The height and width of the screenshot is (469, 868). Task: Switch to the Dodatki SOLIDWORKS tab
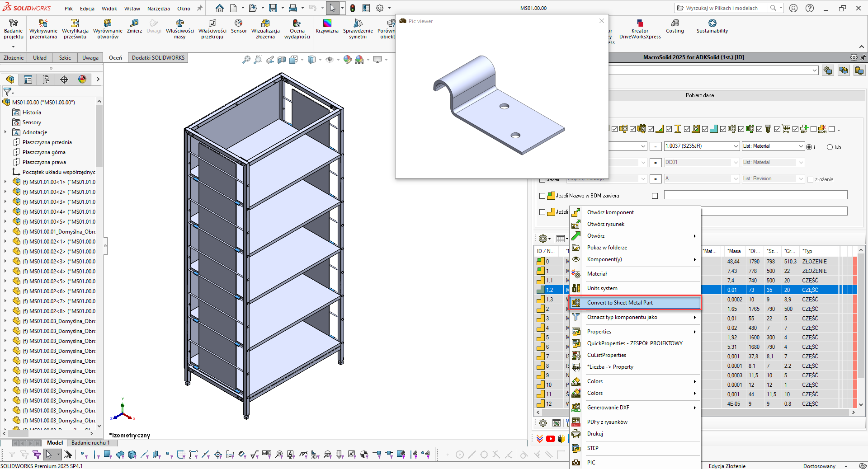click(x=158, y=58)
